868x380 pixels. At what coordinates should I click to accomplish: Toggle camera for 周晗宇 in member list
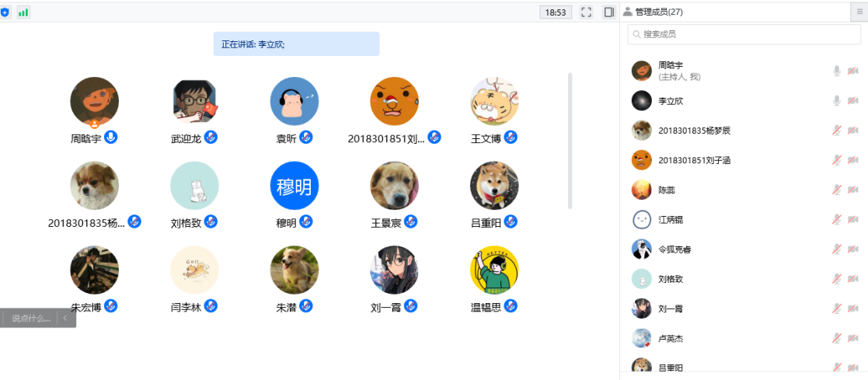852,71
